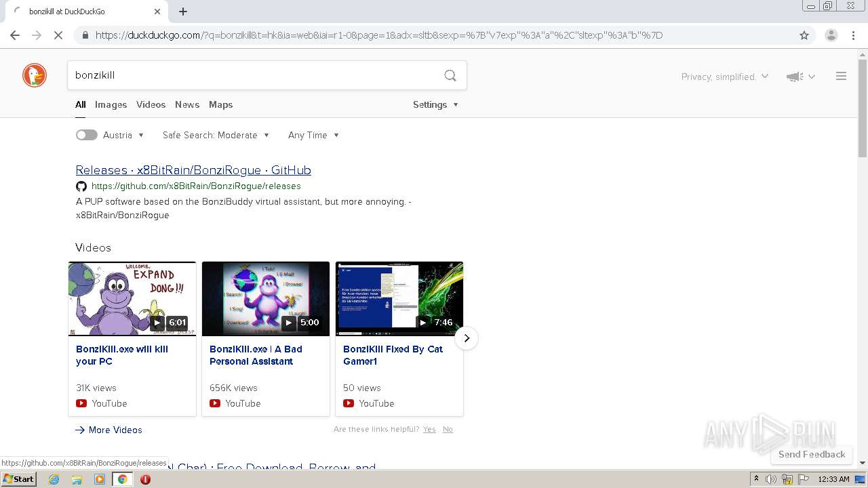
Task: Open a new tab with the plus button
Action: pyautogui.click(x=183, y=12)
